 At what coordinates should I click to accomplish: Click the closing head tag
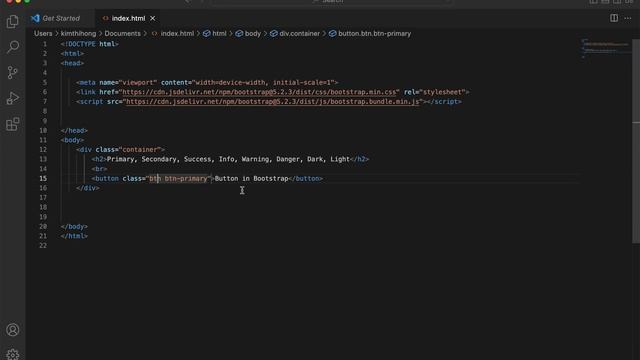(x=74, y=131)
